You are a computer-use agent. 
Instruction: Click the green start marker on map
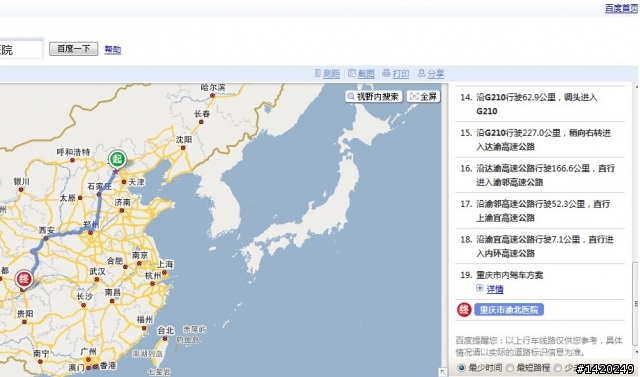(x=117, y=160)
